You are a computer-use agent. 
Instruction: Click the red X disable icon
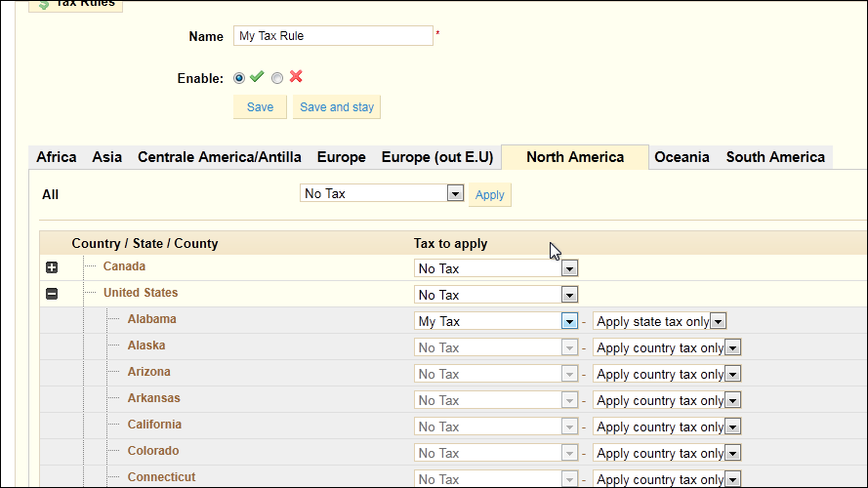296,76
